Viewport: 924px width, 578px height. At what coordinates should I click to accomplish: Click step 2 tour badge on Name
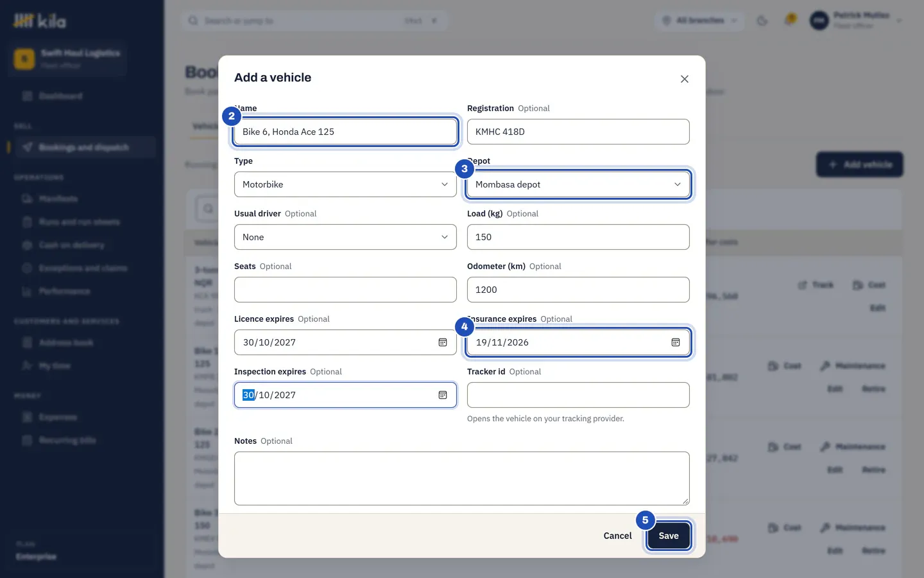tap(232, 116)
